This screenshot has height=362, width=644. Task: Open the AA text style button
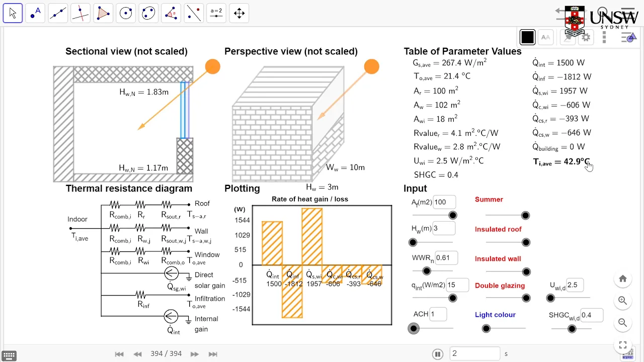point(545,37)
